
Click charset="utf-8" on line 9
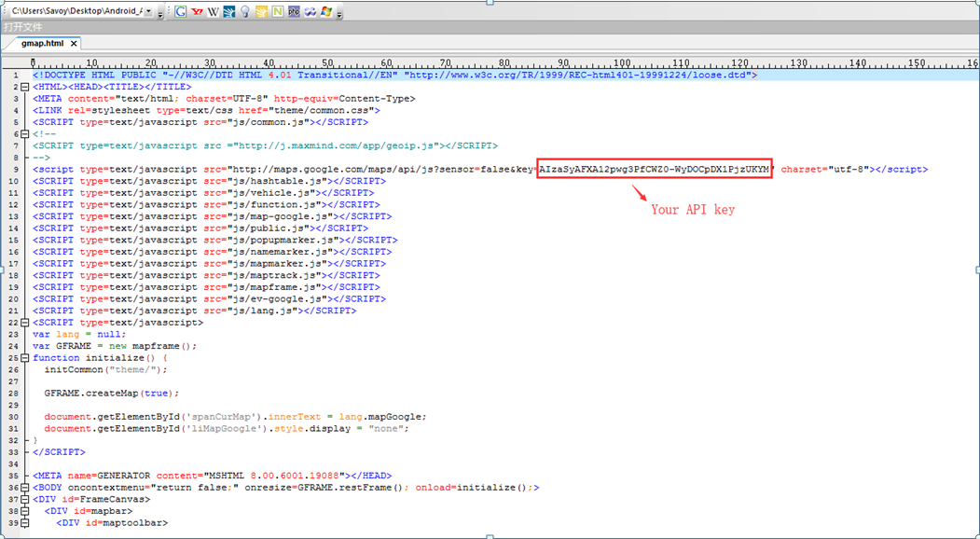825,170
